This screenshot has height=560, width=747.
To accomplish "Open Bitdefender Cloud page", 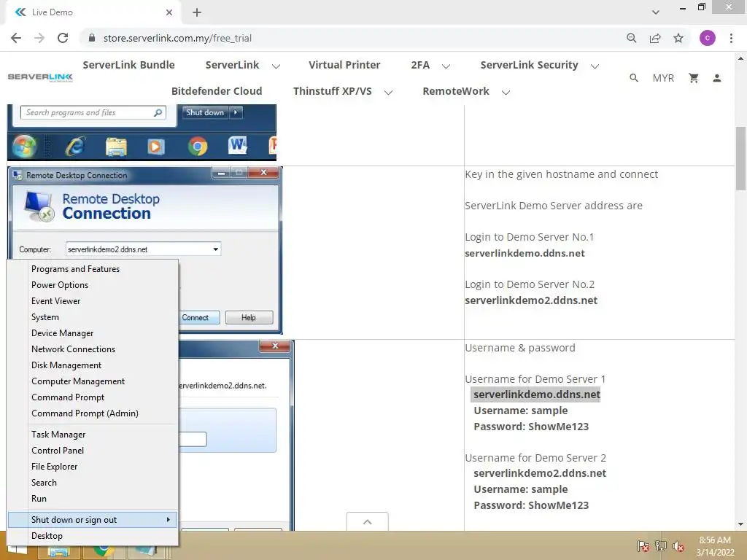I will (217, 91).
